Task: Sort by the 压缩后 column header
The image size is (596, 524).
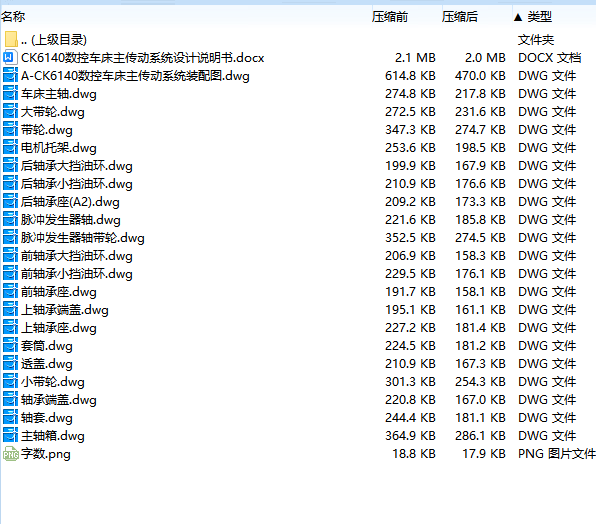Action: coord(460,17)
